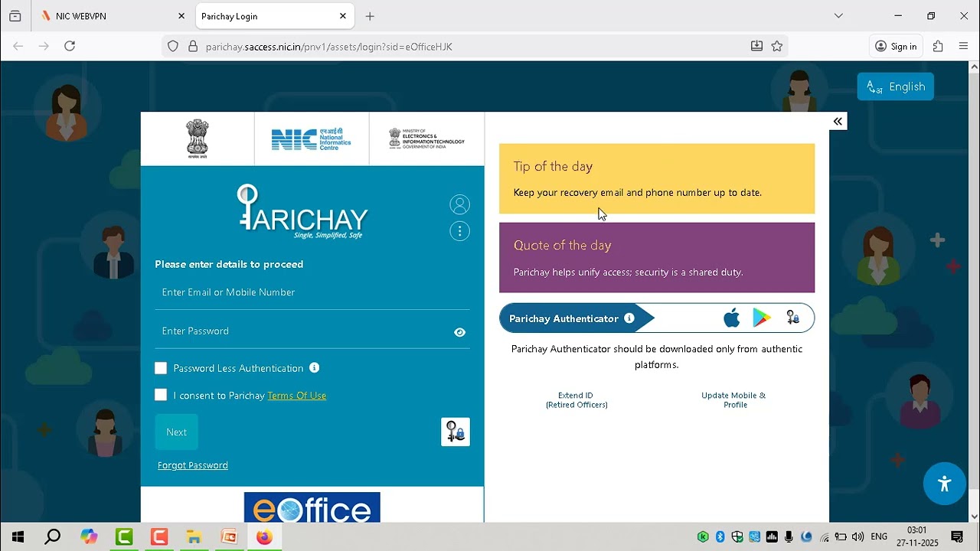Select the Parichay Login tab
The height and width of the screenshot is (551, 980).
(x=274, y=16)
